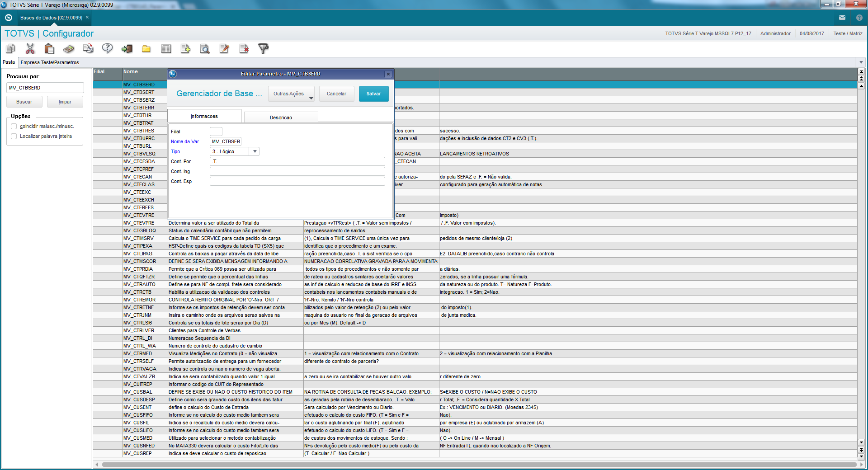Click the Teste / Matriz company label
The height and width of the screenshot is (470, 868).
848,33
